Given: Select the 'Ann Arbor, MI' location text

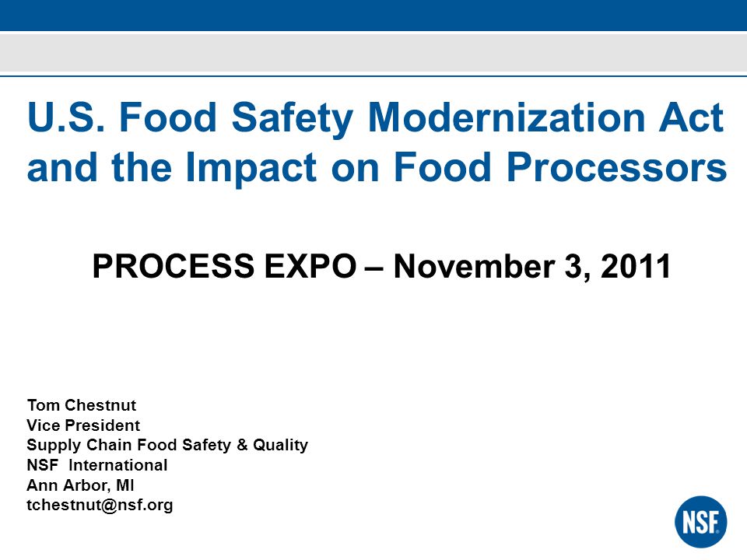Looking at the screenshot, I should click(80, 485).
